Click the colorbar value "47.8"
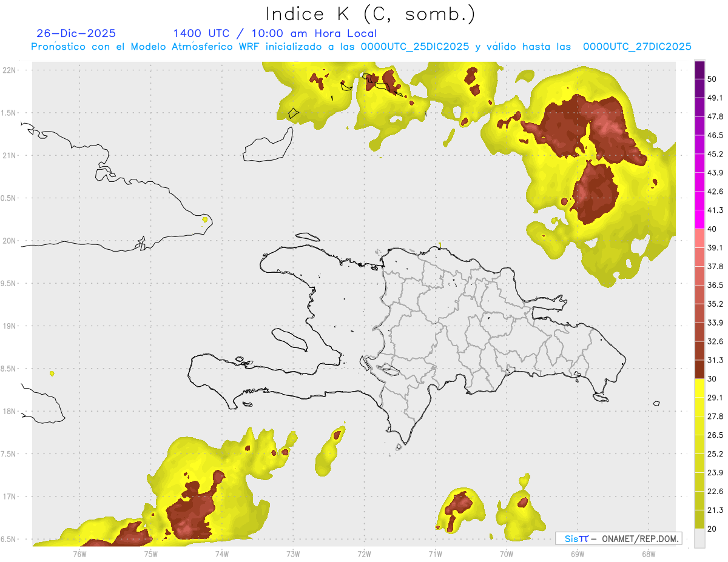 click(x=715, y=116)
